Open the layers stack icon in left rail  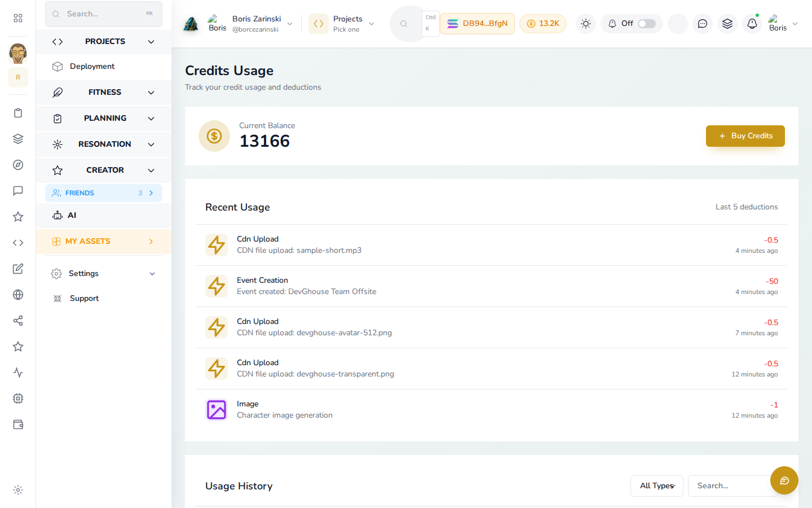(x=18, y=139)
